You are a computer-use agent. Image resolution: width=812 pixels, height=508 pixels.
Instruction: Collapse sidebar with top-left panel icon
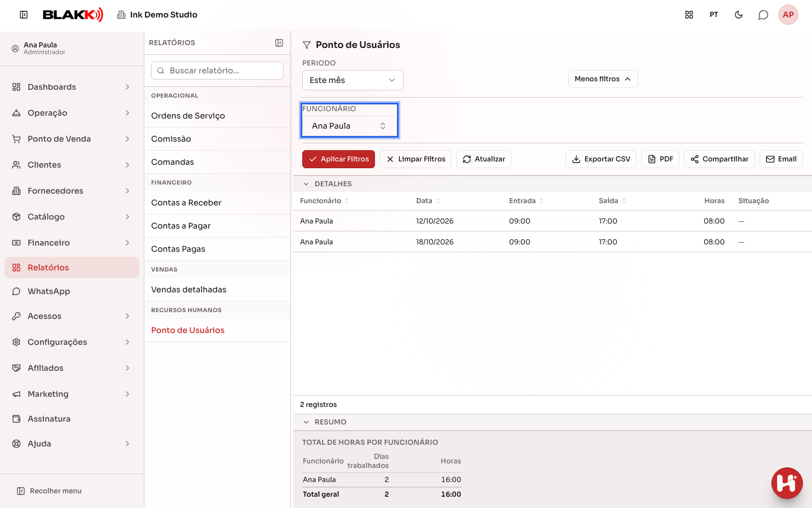click(x=24, y=15)
